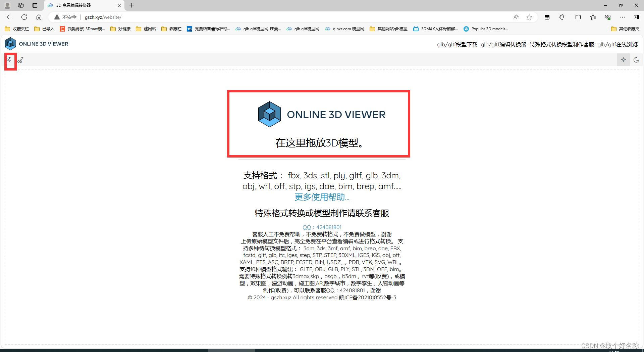Viewport: 644px width, 352px height.
Task: Click the open model from device icon
Action: coord(9,60)
